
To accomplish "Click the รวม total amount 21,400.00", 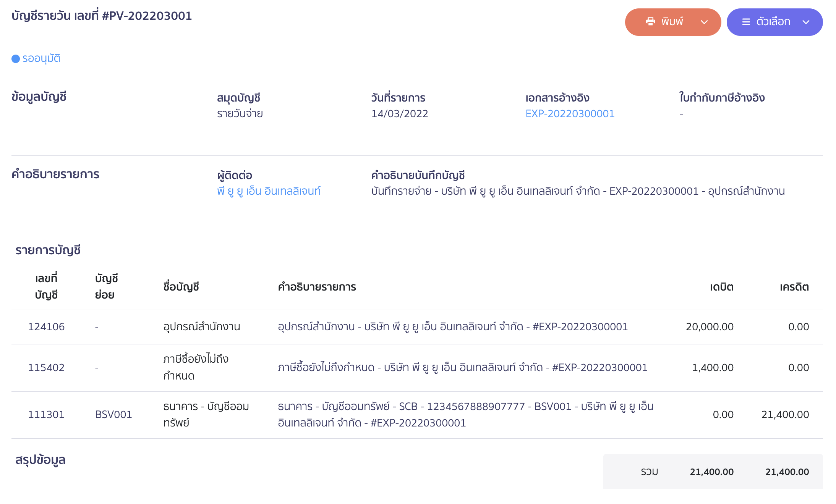I will pyautogui.click(x=711, y=471).
